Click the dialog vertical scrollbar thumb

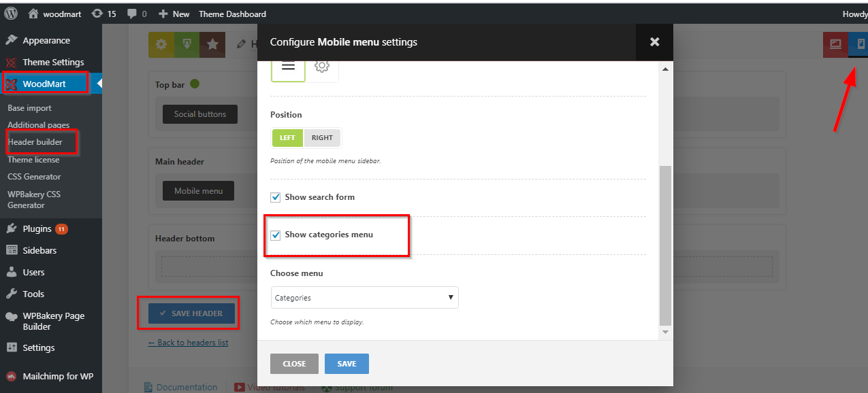[665, 245]
